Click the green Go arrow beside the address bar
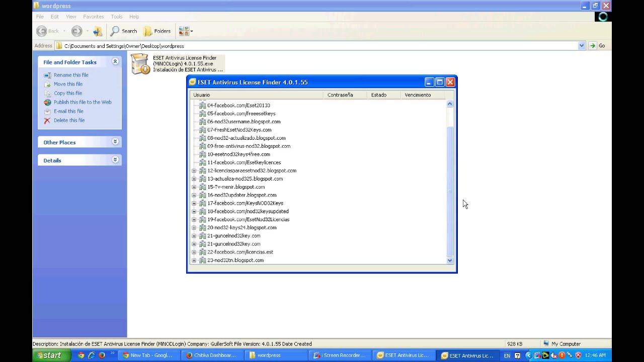The height and width of the screenshot is (362, 644). click(x=593, y=46)
